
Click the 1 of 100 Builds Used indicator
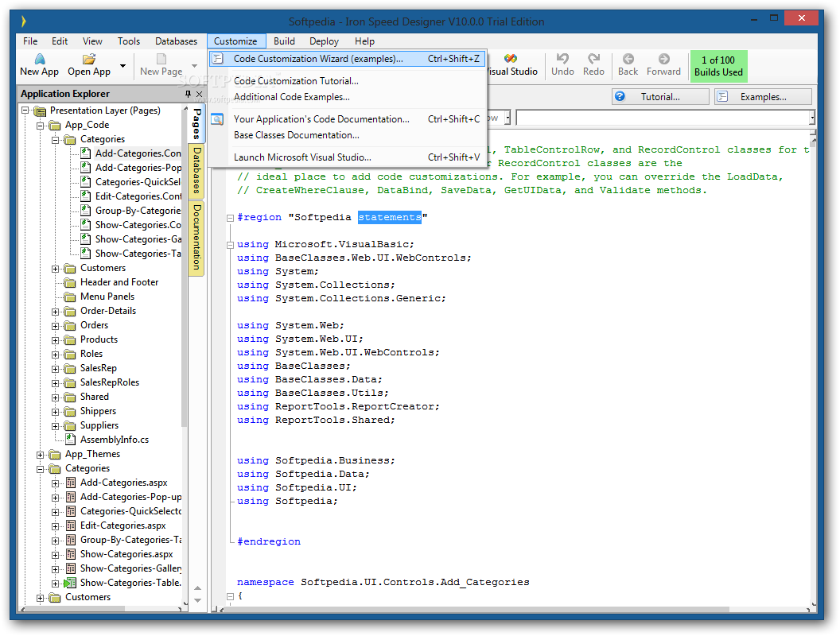point(718,66)
